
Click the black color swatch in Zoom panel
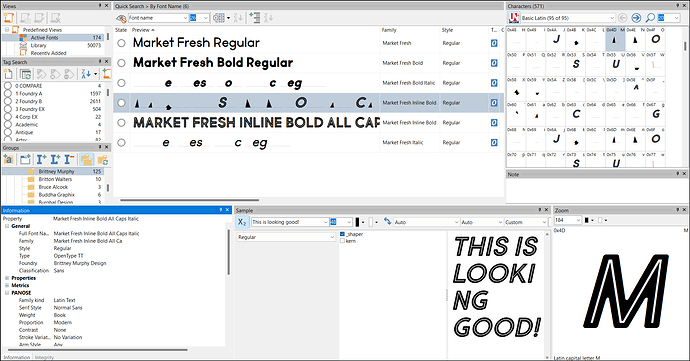pos(587,220)
